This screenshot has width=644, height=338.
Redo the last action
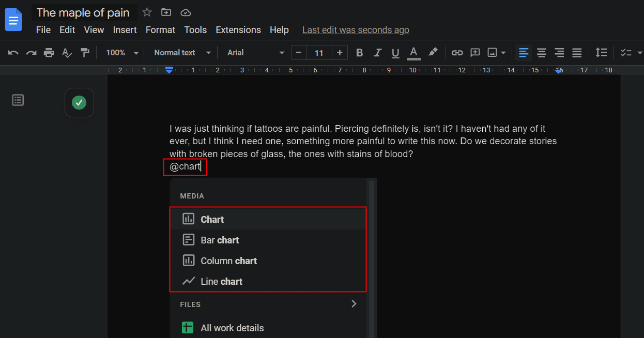point(31,53)
